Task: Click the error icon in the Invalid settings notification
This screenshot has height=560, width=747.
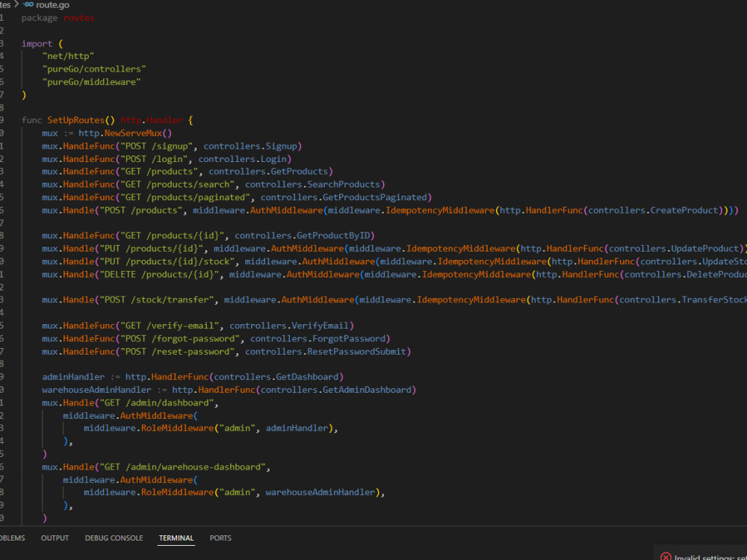Action: (x=666, y=557)
